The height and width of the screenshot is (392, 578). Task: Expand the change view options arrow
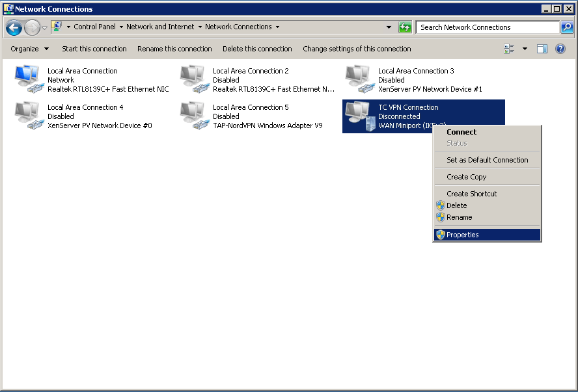click(x=525, y=49)
